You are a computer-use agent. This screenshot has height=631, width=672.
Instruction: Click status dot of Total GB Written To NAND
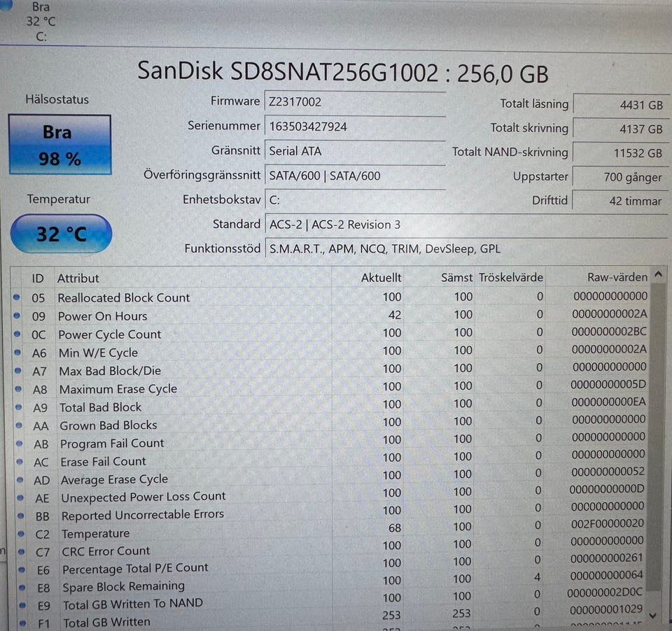[x=22, y=605]
